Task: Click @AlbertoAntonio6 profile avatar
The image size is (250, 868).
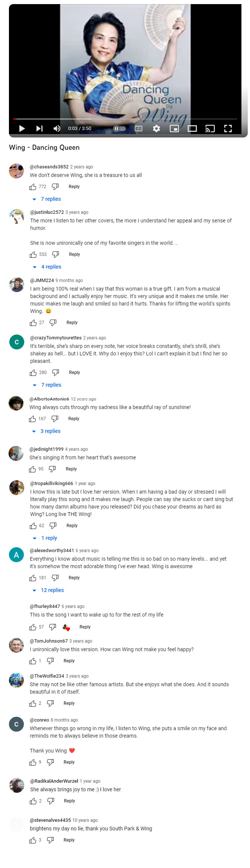Action: click(16, 403)
